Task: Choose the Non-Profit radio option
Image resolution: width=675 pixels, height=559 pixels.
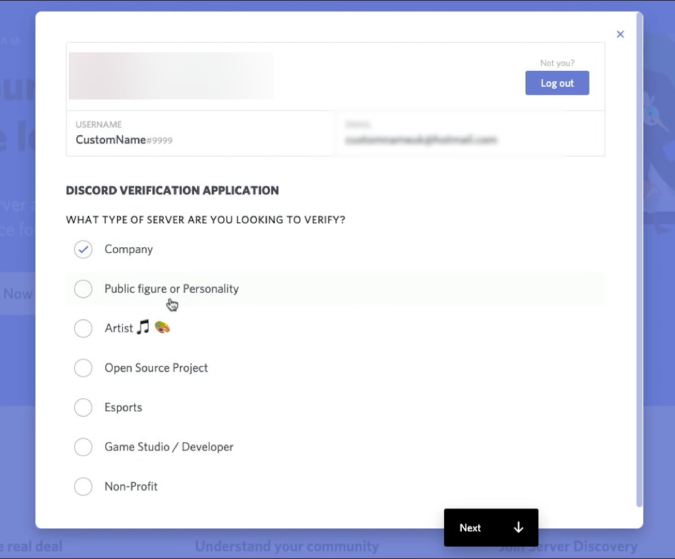Action: coord(83,486)
